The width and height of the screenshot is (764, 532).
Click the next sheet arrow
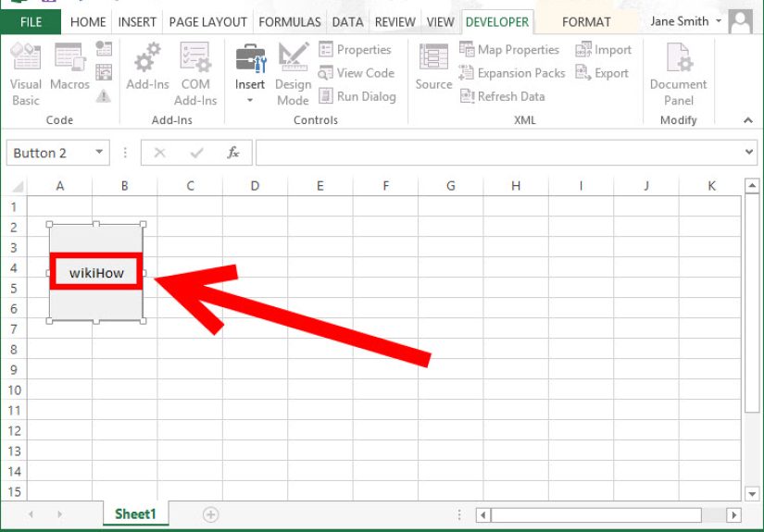tap(59, 514)
